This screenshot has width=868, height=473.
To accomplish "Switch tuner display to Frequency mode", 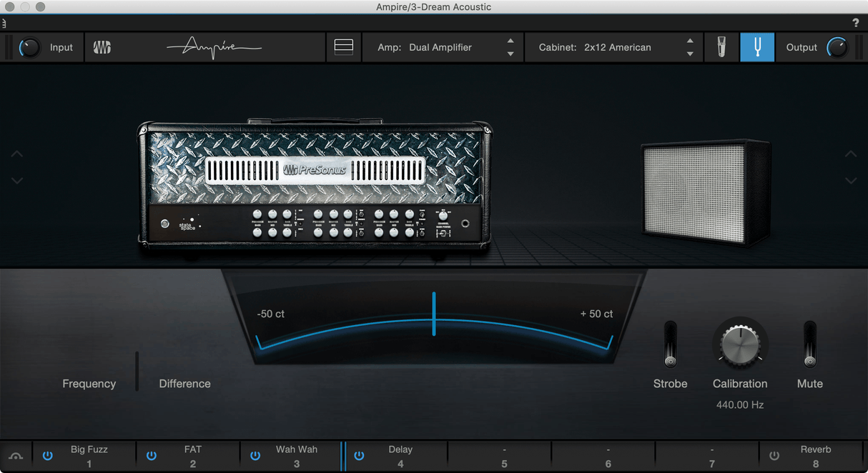I will click(x=89, y=384).
